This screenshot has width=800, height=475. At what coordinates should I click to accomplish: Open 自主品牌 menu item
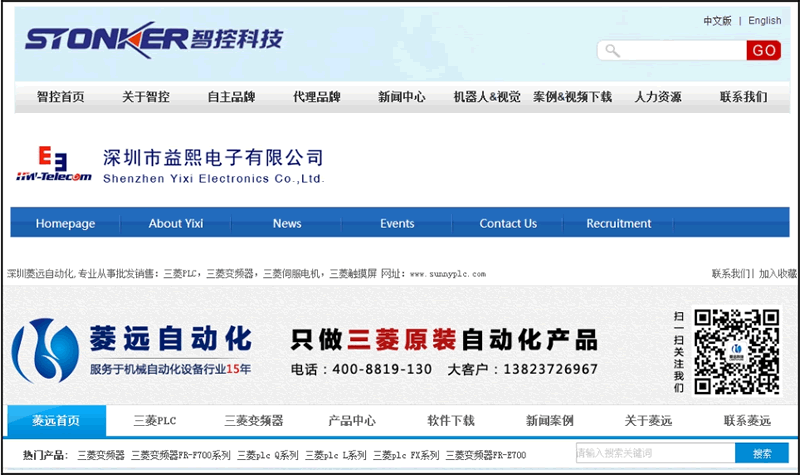[x=231, y=97]
